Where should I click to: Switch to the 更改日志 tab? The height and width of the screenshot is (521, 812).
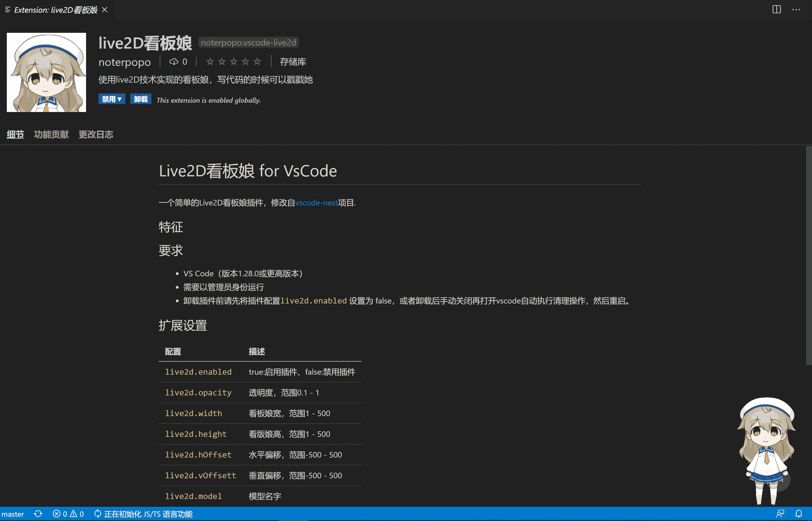pyautogui.click(x=96, y=134)
